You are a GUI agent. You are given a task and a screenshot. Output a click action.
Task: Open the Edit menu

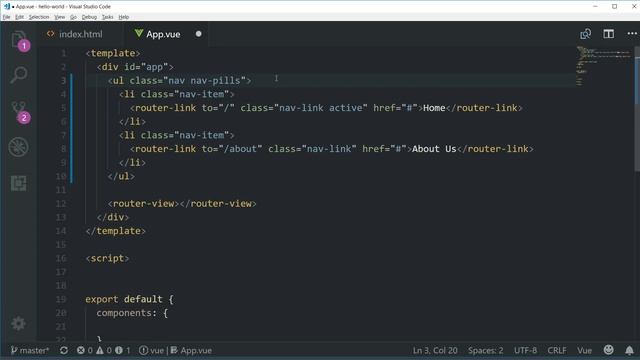pos(19,17)
